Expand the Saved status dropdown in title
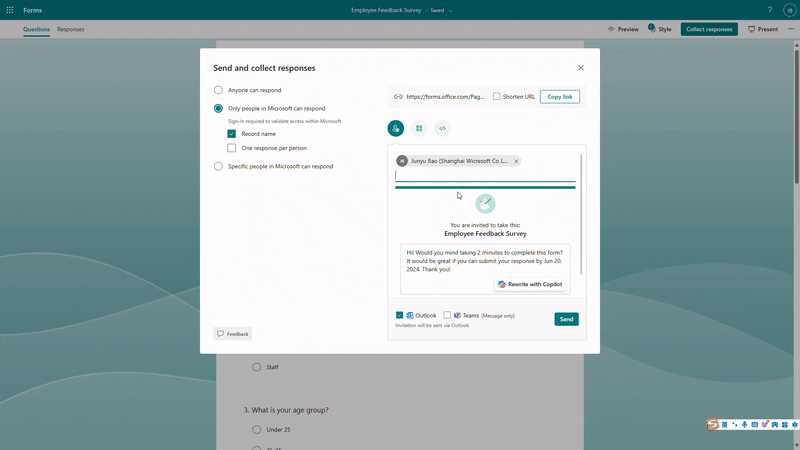 [450, 10]
